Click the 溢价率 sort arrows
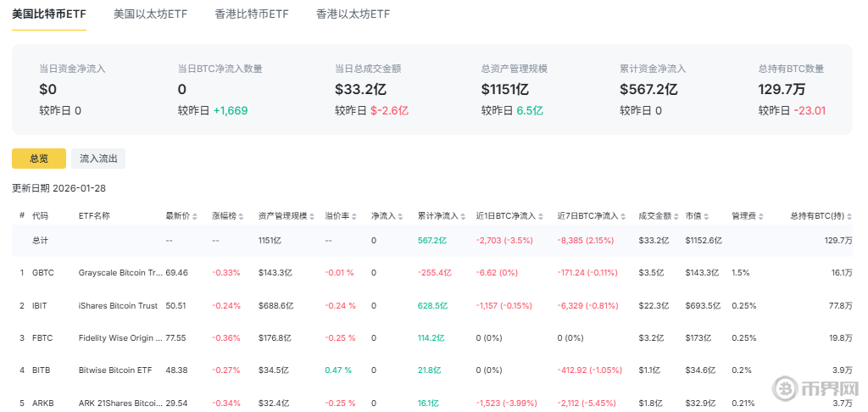 tap(354, 216)
